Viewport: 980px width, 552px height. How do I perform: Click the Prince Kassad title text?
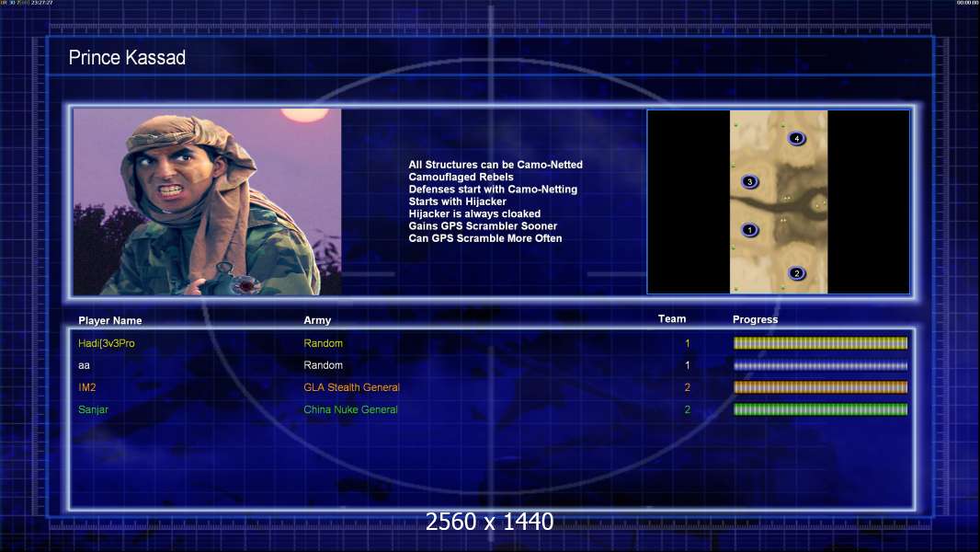[x=127, y=58]
